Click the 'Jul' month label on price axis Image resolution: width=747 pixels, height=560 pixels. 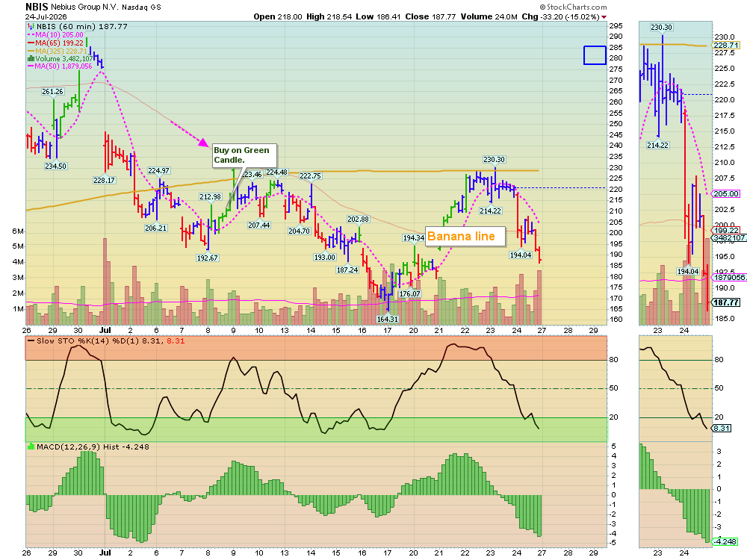coord(105,330)
